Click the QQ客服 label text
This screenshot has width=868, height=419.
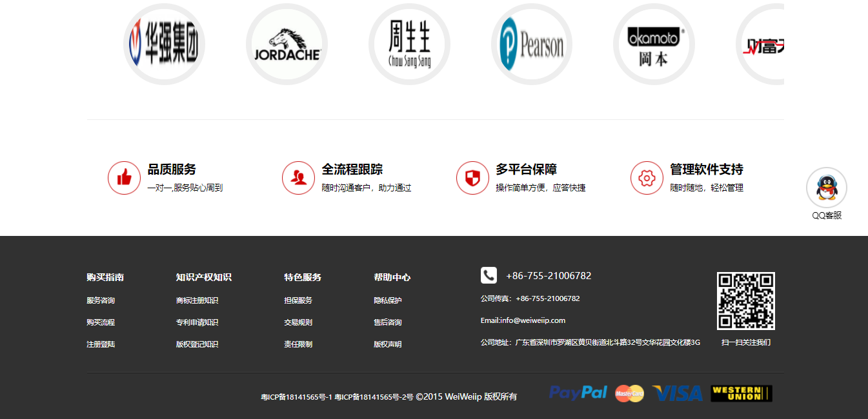[x=827, y=216]
